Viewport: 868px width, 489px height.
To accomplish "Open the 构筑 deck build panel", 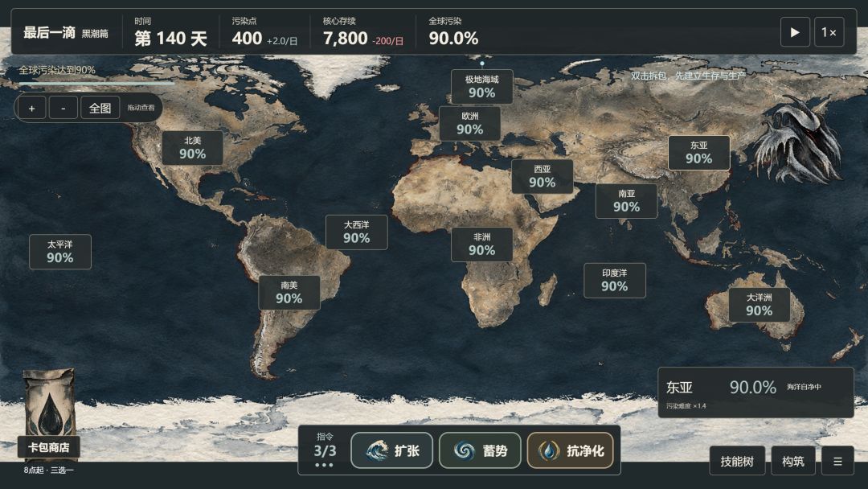I will click(x=792, y=461).
